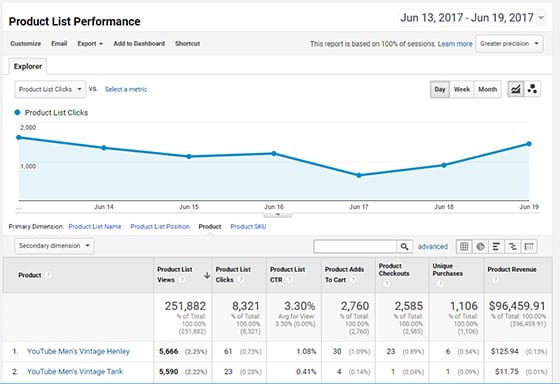The width and height of the screenshot is (560, 384).
Task: Open help icon for Product List Clicks
Action: click(241, 280)
